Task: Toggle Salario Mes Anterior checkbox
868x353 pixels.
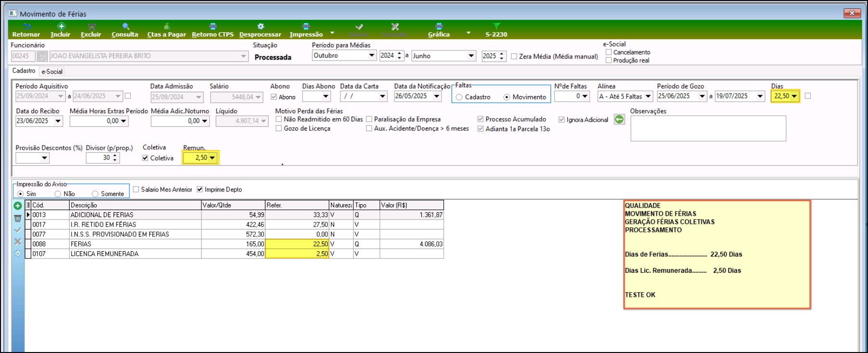Action: tap(136, 189)
